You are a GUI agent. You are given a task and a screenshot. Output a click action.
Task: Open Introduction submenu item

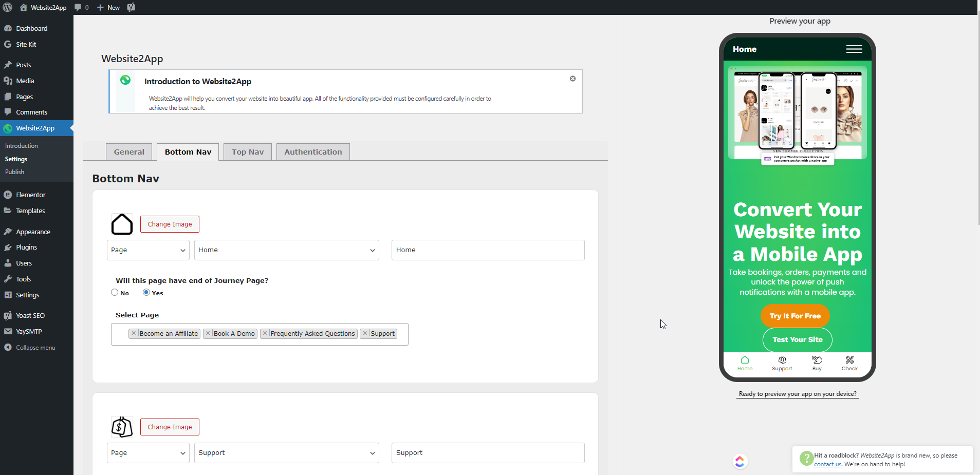tap(22, 146)
